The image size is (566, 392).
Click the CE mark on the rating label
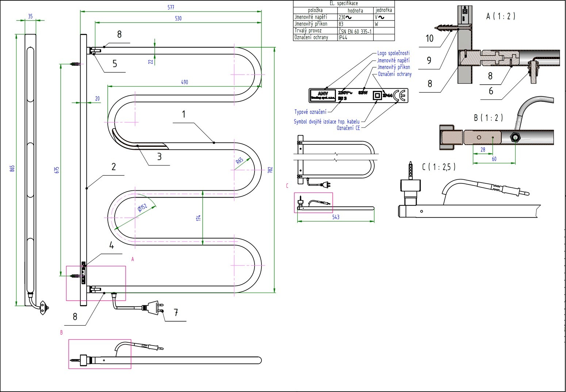click(400, 95)
